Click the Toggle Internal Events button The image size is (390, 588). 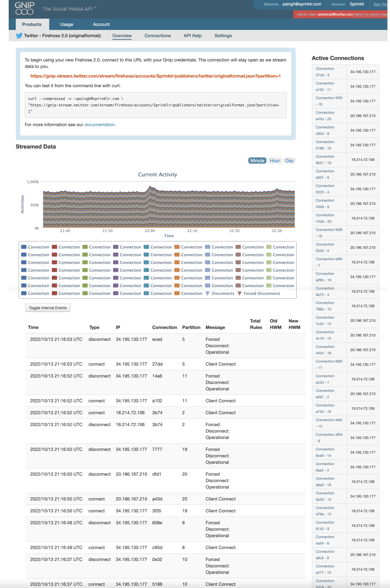[48, 308]
